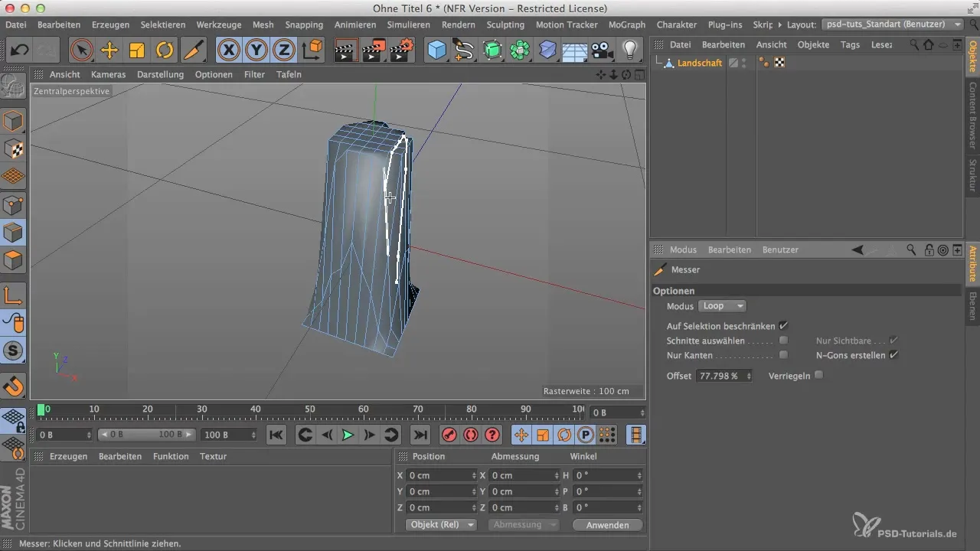Select the Scale tool
The width and height of the screenshot is (980, 551).
point(137,51)
